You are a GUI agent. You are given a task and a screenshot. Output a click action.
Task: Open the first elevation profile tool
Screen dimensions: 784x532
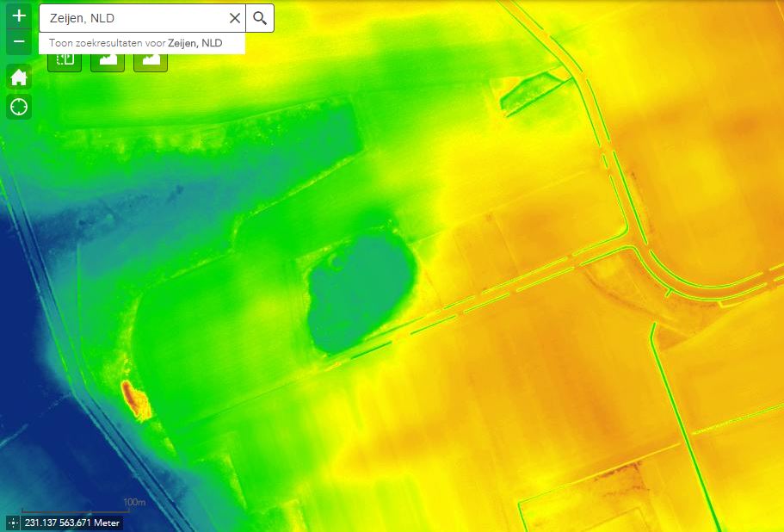pyautogui.click(x=108, y=62)
